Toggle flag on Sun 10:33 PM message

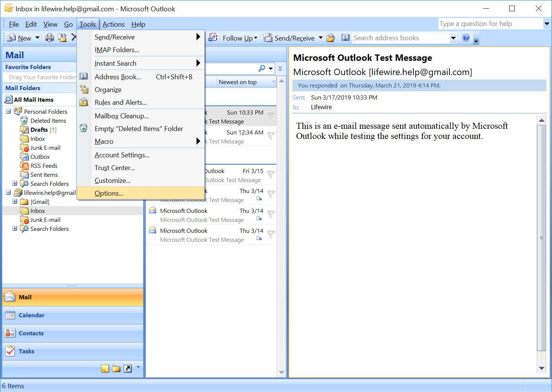(271, 116)
